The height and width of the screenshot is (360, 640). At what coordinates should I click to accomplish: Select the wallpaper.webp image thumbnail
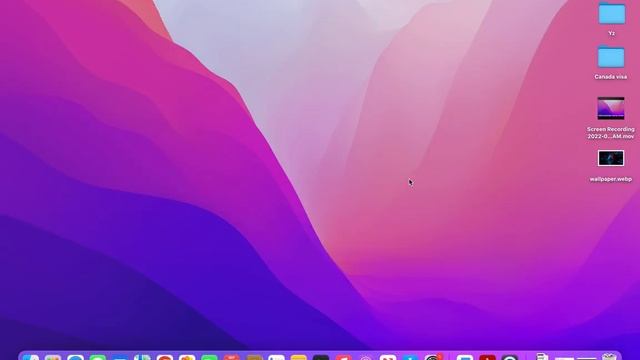[x=611, y=158]
